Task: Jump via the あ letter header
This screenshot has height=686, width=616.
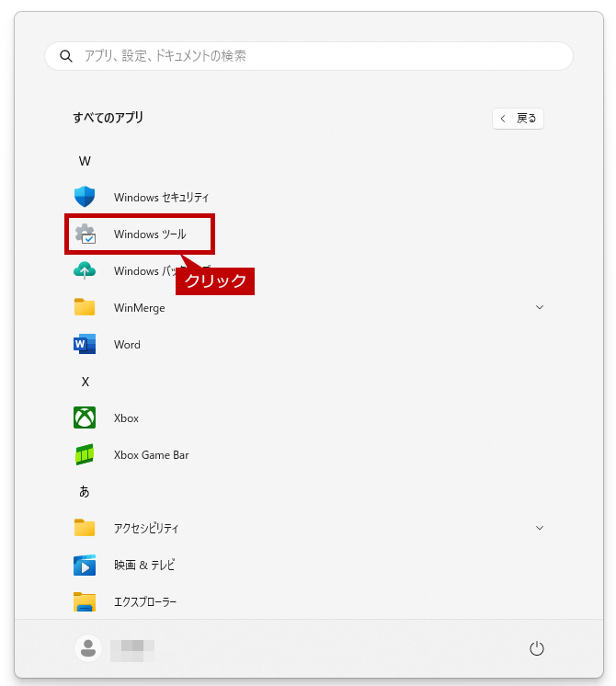Action: (85, 491)
